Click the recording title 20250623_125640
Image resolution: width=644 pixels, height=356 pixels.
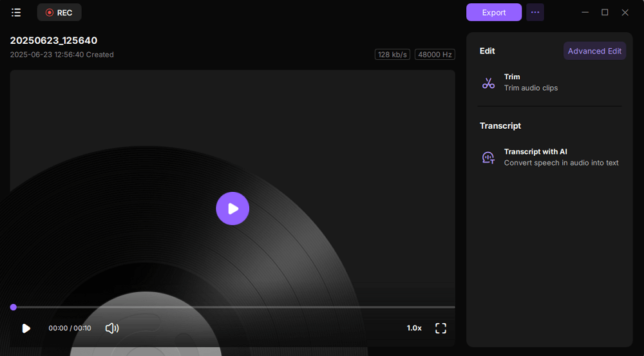54,41
